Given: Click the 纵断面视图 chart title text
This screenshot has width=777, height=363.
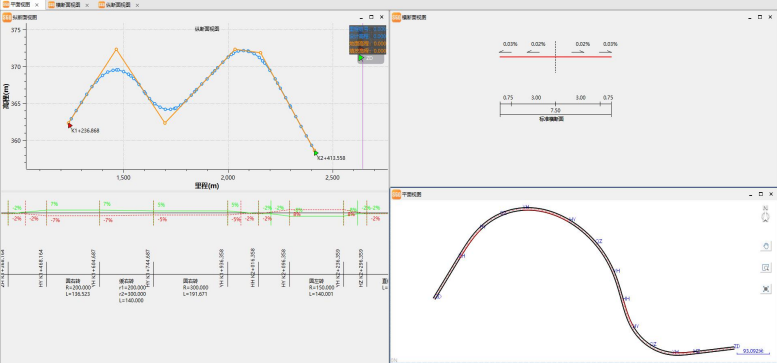Looking at the screenshot, I should click(207, 29).
